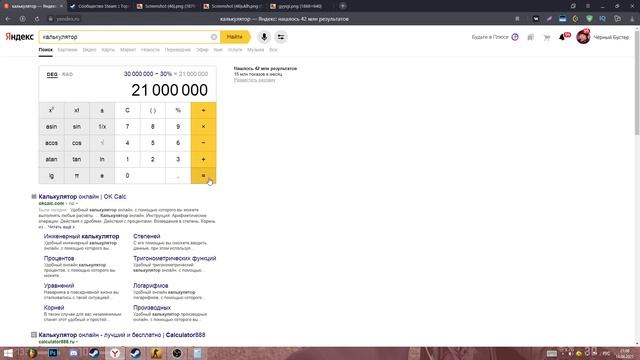Click the calculator plus key
Screen dimensions: 640x360
click(203, 159)
